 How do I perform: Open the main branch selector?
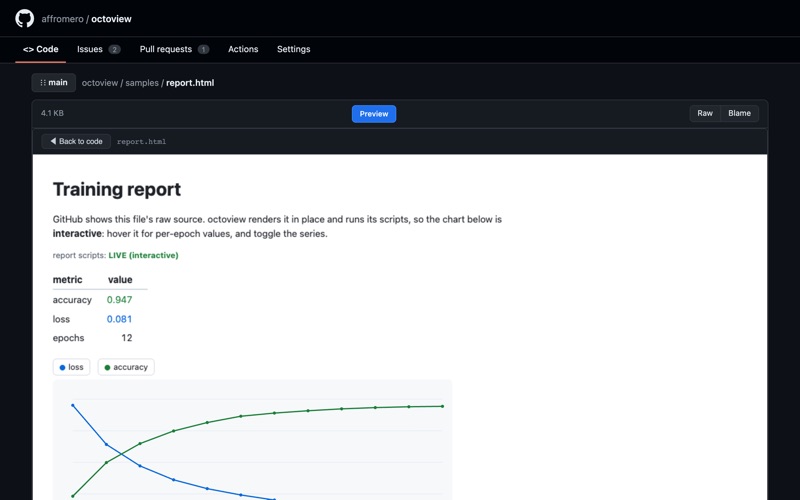pos(54,83)
